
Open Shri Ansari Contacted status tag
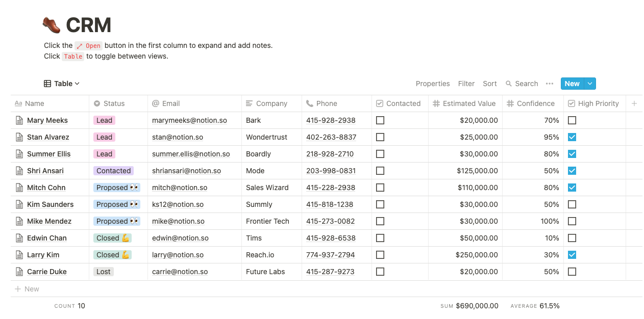pyautogui.click(x=114, y=171)
